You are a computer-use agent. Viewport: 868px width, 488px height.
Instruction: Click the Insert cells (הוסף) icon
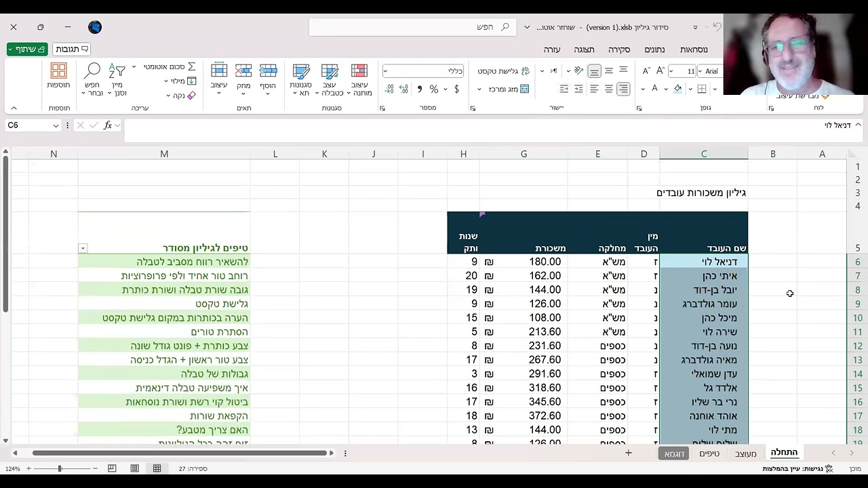click(268, 70)
